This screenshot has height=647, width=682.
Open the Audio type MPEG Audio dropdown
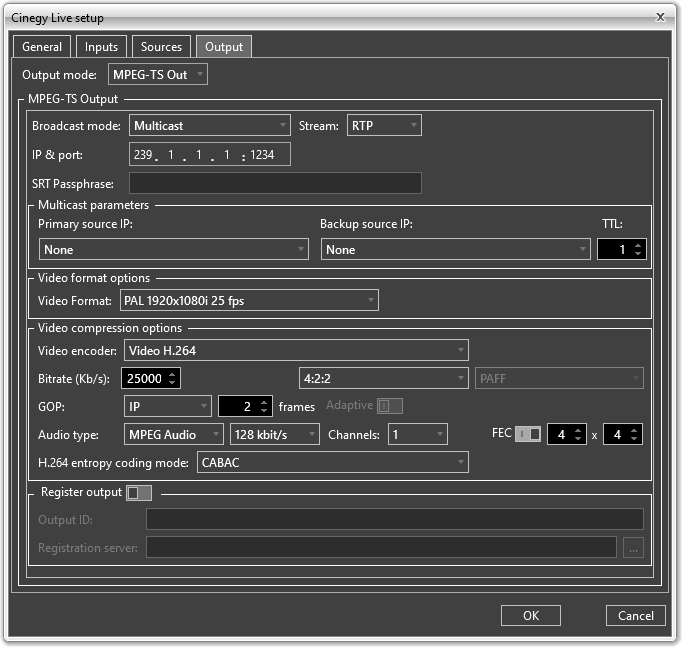point(174,434)
